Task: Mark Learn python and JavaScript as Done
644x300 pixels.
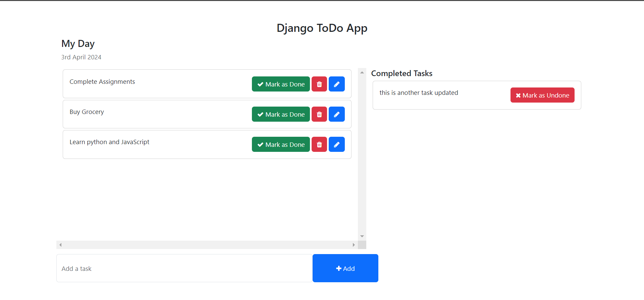Action: pos(281,144)
